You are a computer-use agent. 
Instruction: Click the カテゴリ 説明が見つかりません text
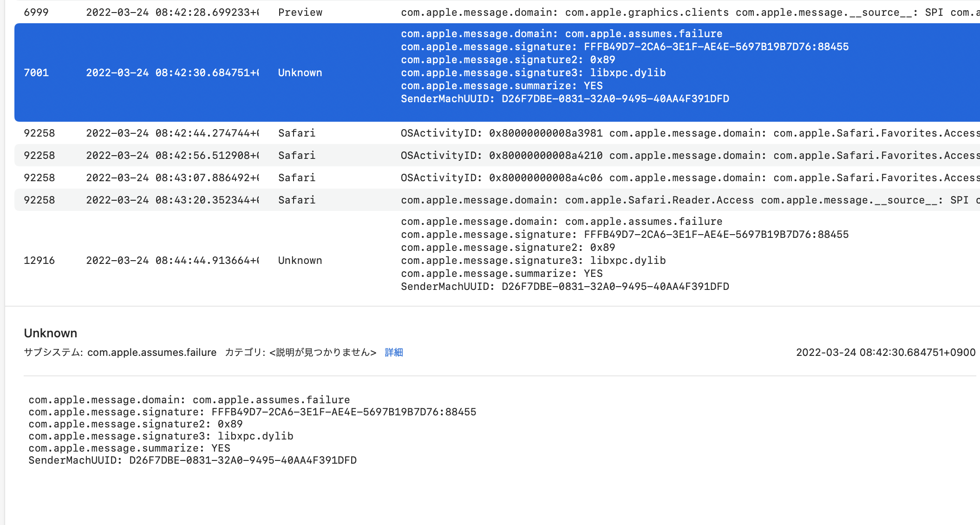point(301,353)
